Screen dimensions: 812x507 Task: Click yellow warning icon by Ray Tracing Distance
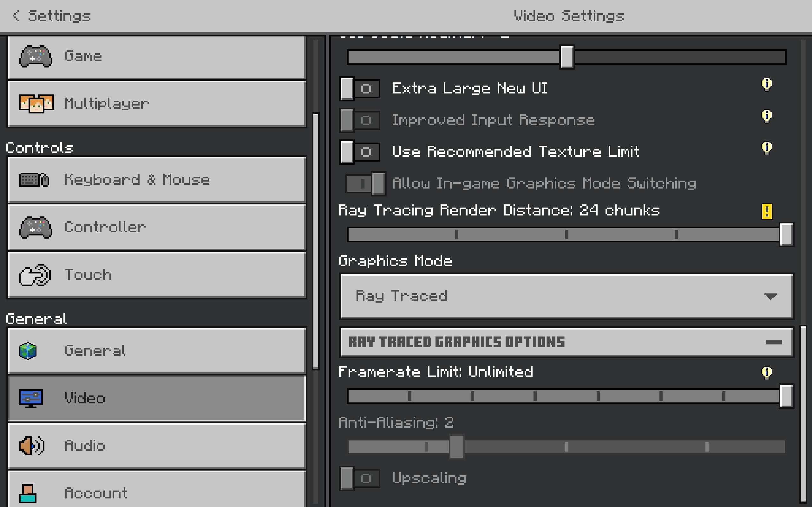766,211
